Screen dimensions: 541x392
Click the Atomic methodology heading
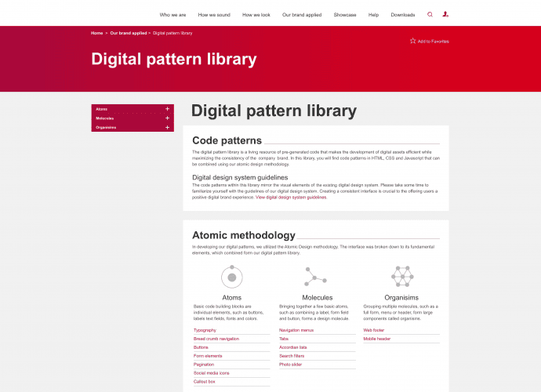(243, 235)
